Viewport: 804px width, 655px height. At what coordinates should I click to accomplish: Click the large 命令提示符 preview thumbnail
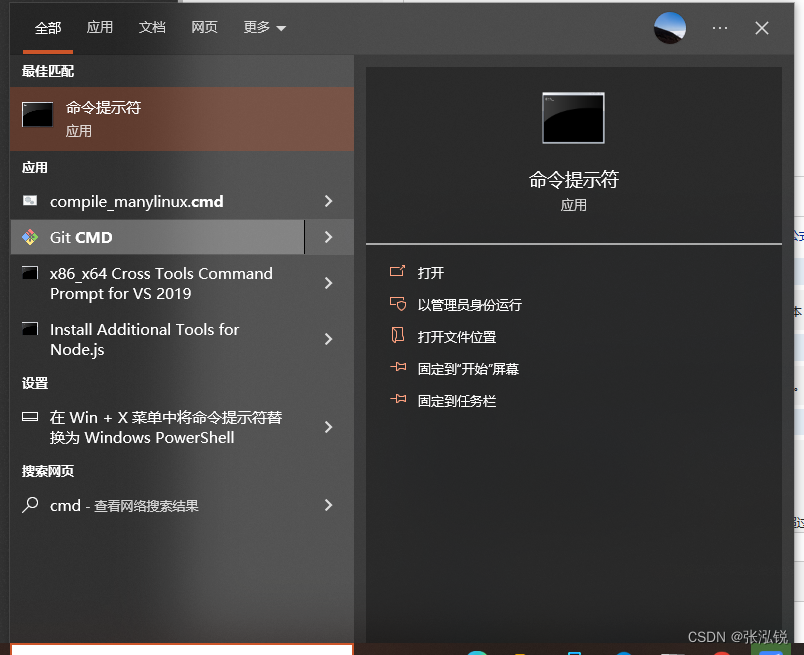click(573, 118)
